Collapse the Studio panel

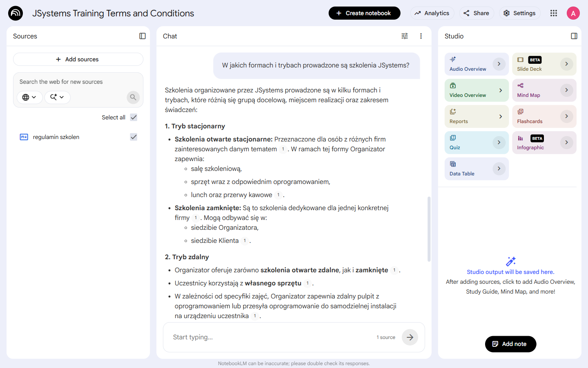coord(574,36)
